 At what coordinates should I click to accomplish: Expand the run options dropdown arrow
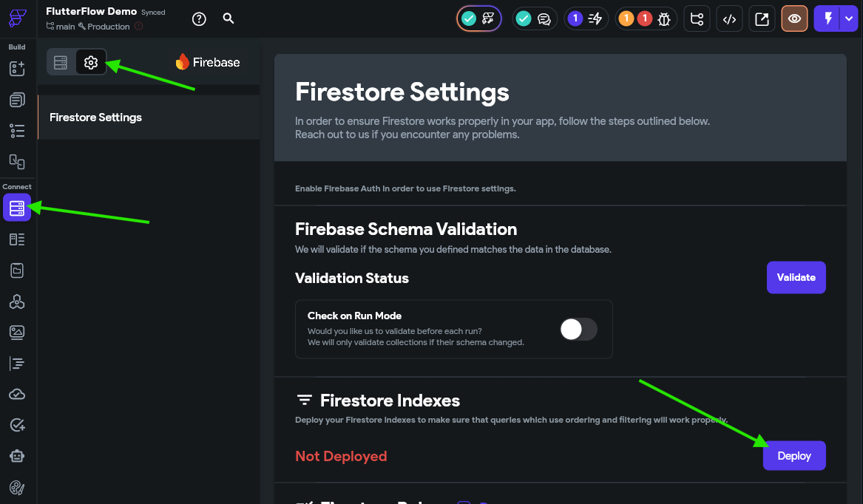pyautogui.click(x=849, y=18)
